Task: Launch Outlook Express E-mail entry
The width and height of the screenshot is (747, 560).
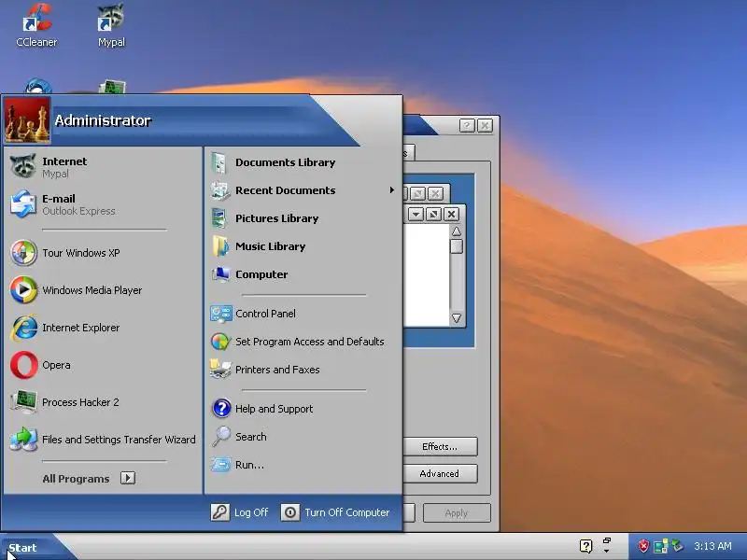Action: [x=103, y=204]
